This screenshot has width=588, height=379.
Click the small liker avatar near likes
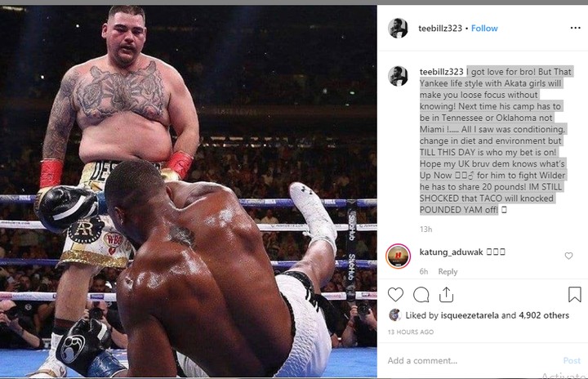coord(394,314)
